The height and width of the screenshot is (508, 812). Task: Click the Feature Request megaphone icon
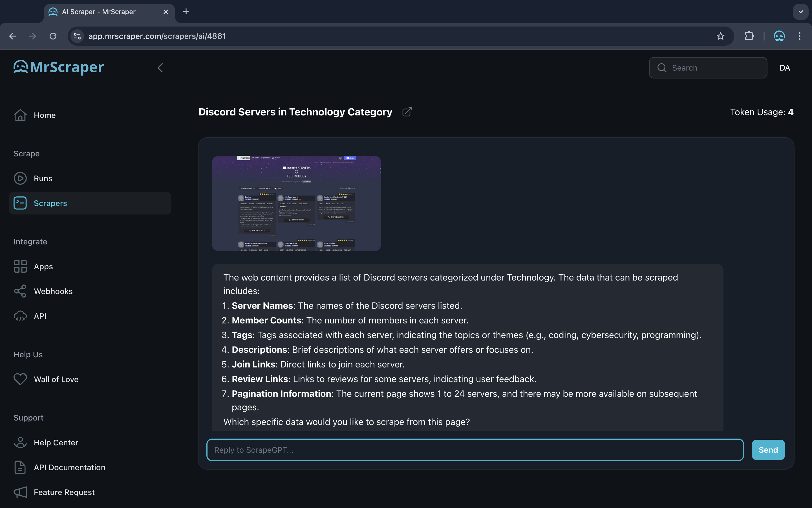pyautogui.click(x=20, y=492)
